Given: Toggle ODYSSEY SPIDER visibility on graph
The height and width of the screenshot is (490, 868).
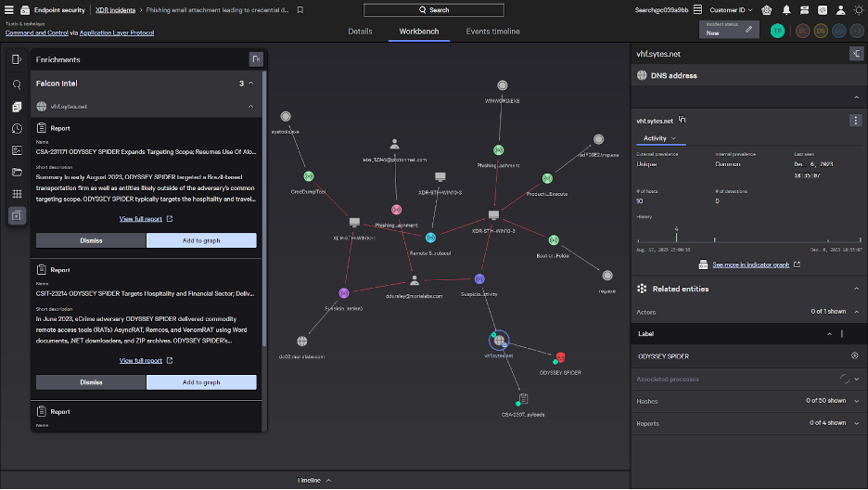Looking at the screenshot, I should (854, 356).
